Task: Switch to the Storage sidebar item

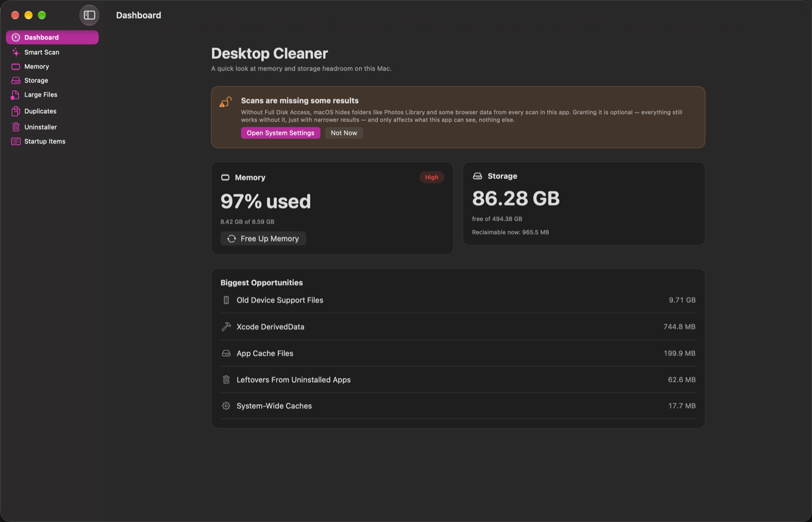Action: point(52,80)
